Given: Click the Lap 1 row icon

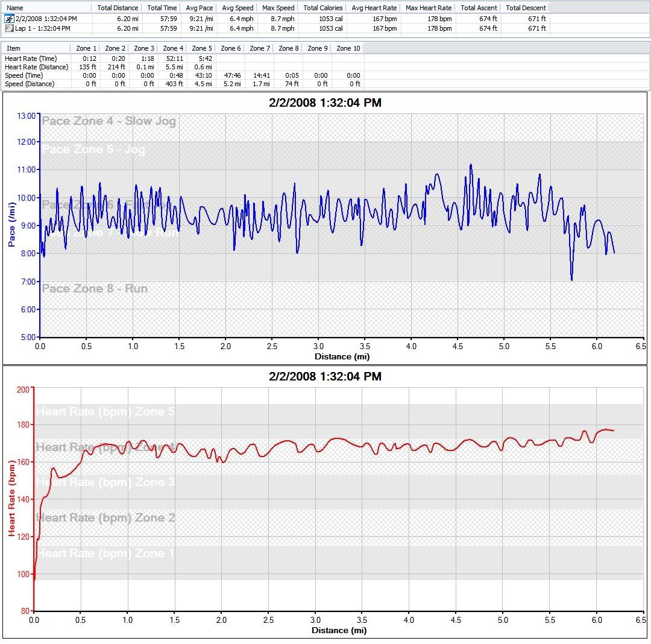Looking at the screenshot, I should click(9, 28).
